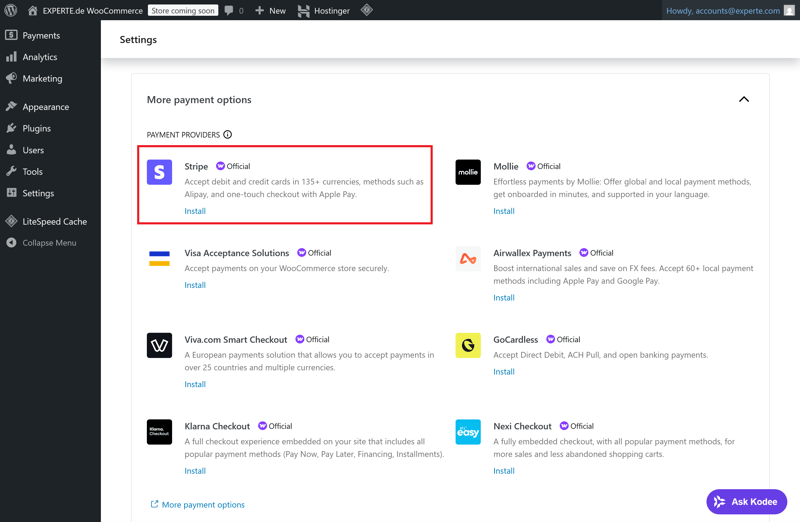The height and width of the screenshot is (522, 800).
Task: Install Klarna Checkout
Action: coord(195,471)
